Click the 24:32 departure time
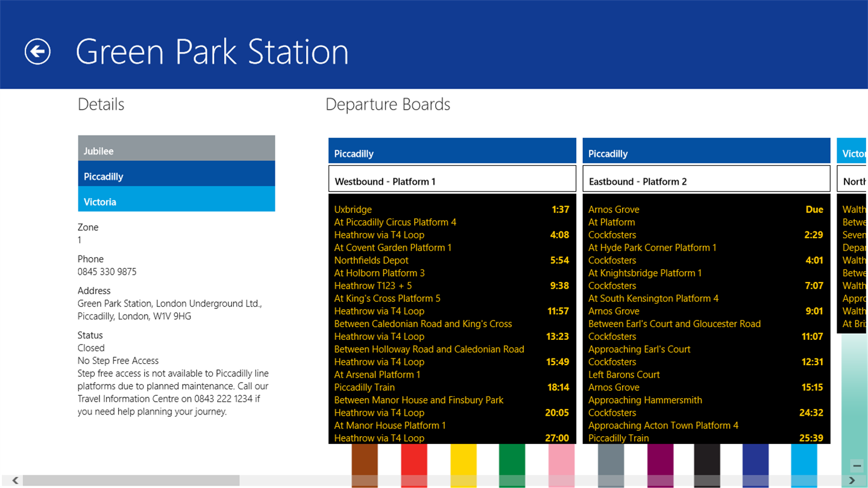Image resolution: width=868 pixels, height=488 pixels. [812, 413]
